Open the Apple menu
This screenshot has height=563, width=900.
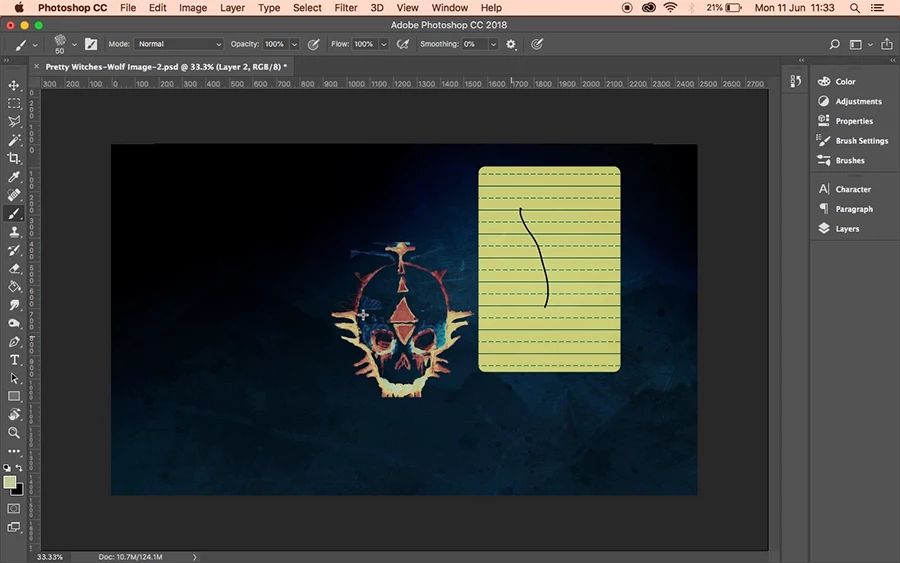click(x=19, y=7)
